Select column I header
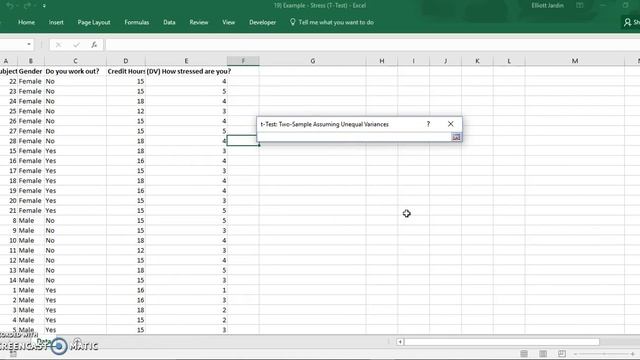Image resolution: width=640 pixels, height=360 pixels. (x=413, y=61)
